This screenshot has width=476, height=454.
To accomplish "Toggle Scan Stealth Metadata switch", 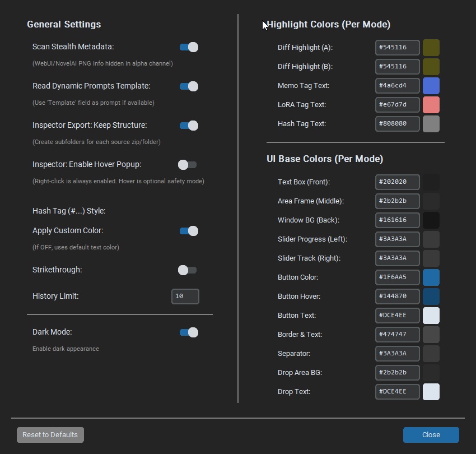I will point(189,47).
